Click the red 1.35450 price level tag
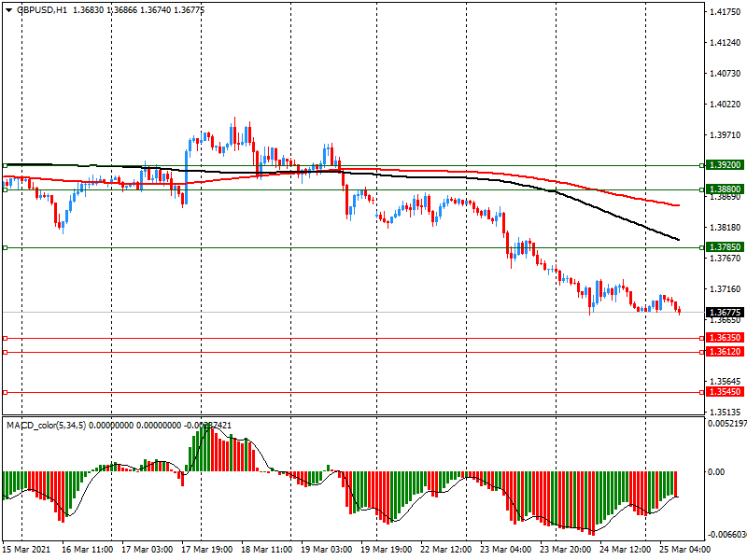 [x=725, y=393]
